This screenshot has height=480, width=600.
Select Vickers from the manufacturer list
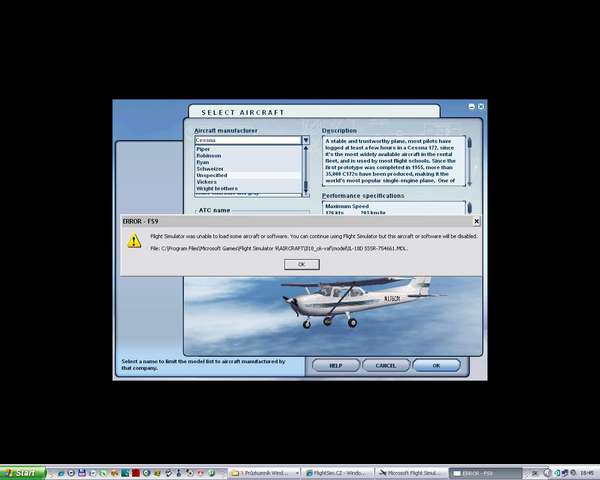tap(207, 182)
